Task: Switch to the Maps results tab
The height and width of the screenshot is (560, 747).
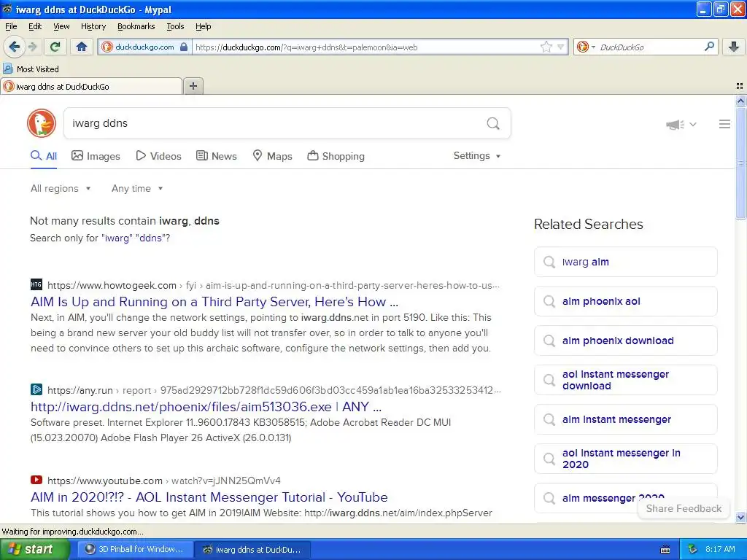Action: [272, 156]
